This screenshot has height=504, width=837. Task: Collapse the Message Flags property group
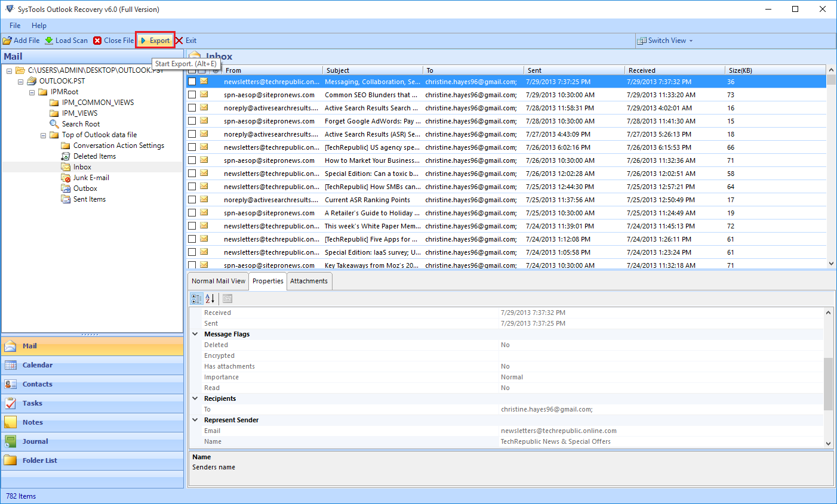[x=195, y=334]
